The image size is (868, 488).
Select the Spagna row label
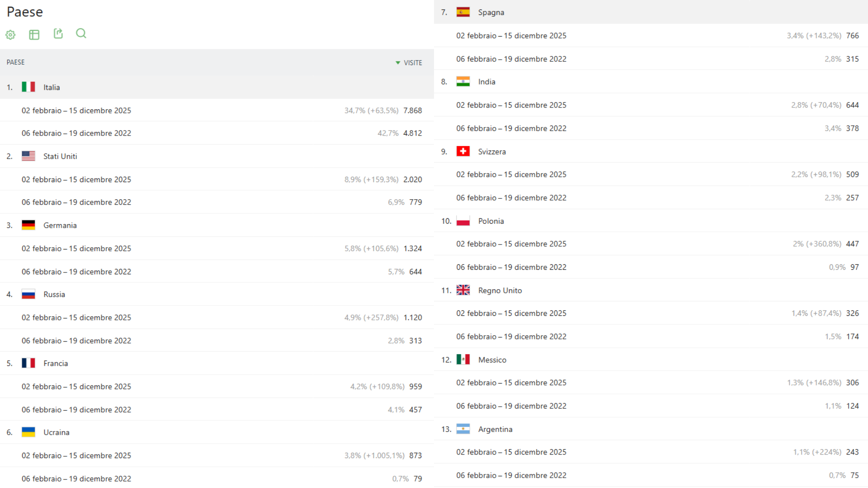[491, 12]
